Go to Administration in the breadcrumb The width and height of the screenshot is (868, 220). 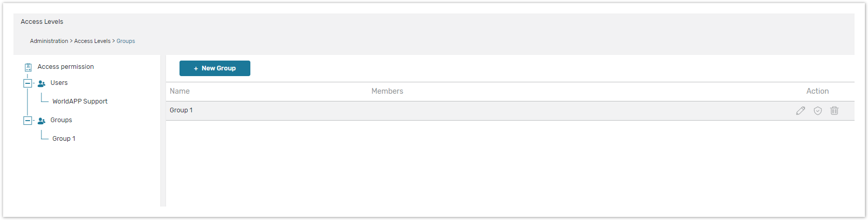point(49,41)
